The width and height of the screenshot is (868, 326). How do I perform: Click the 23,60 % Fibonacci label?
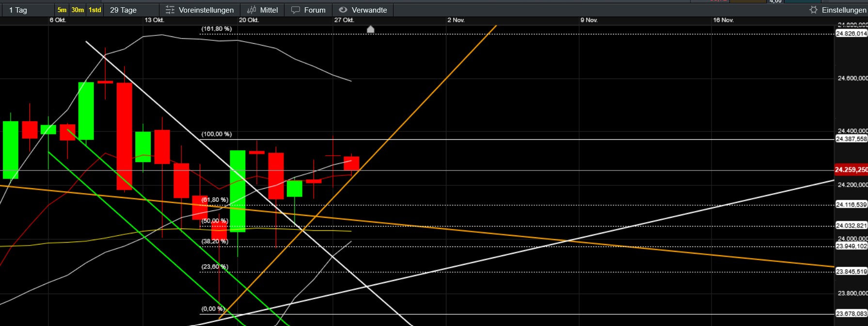tap(215, 267)
